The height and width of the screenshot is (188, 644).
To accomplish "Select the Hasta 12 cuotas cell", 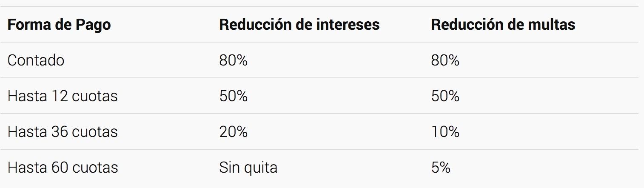I will click(63, 96).
